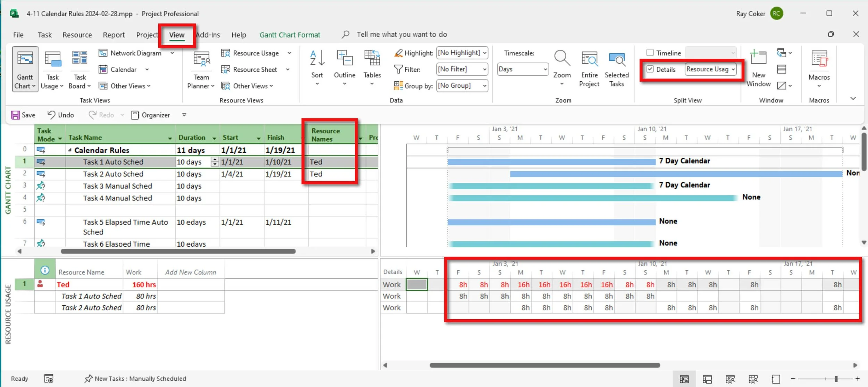The image size is (868, 387).
Task: Click the zoom in plus button
Action: (x=858, y=379)
